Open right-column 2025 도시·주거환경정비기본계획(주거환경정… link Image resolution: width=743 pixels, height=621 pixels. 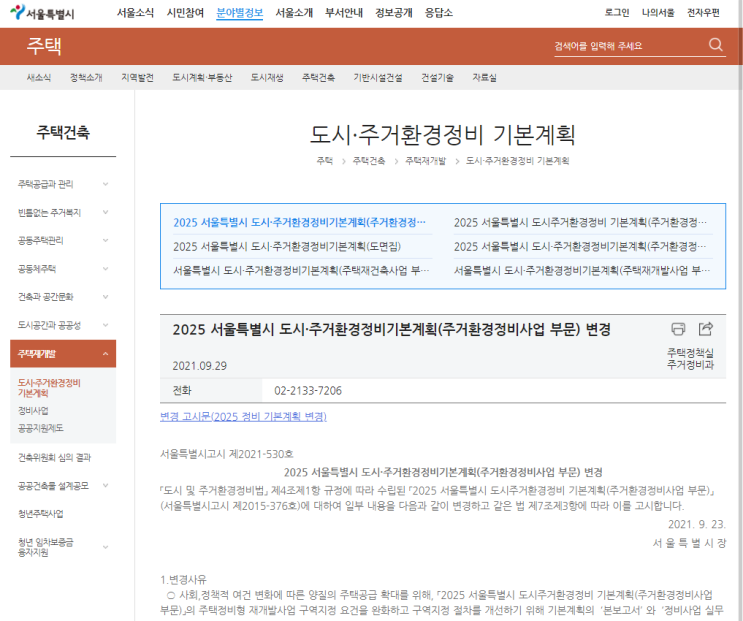coord(580,246)
